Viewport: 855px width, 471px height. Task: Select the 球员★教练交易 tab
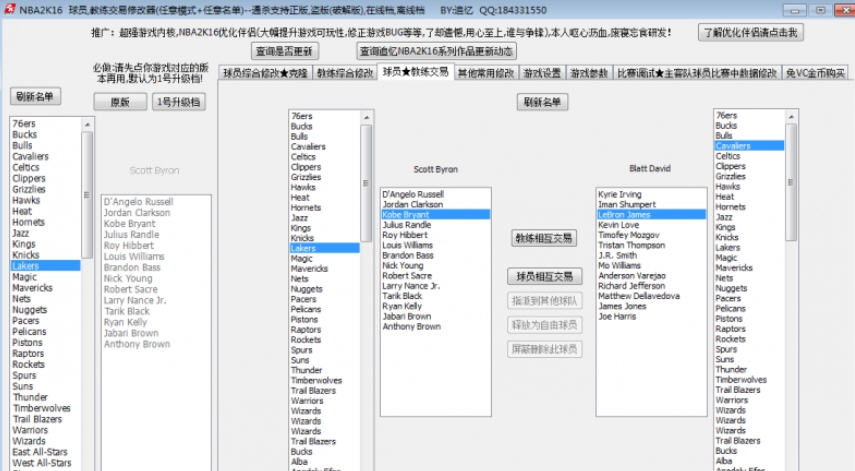point(416,71)
